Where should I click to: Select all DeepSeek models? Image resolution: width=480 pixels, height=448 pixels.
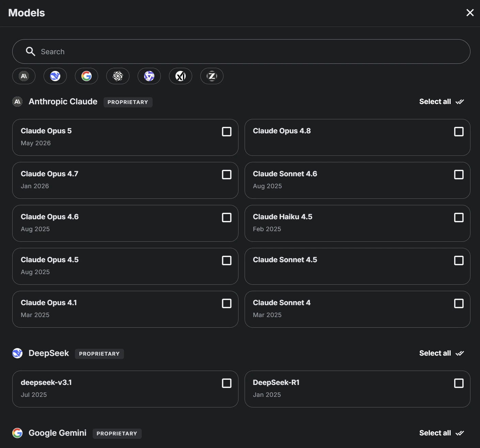[x=442, y=353]
